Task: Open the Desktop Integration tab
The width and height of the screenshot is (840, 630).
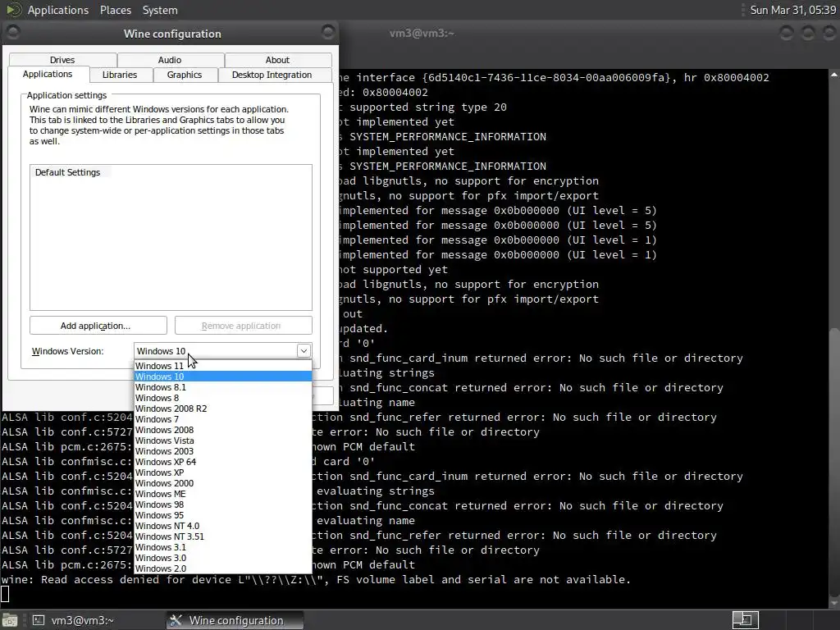Action: click(272, 75)
